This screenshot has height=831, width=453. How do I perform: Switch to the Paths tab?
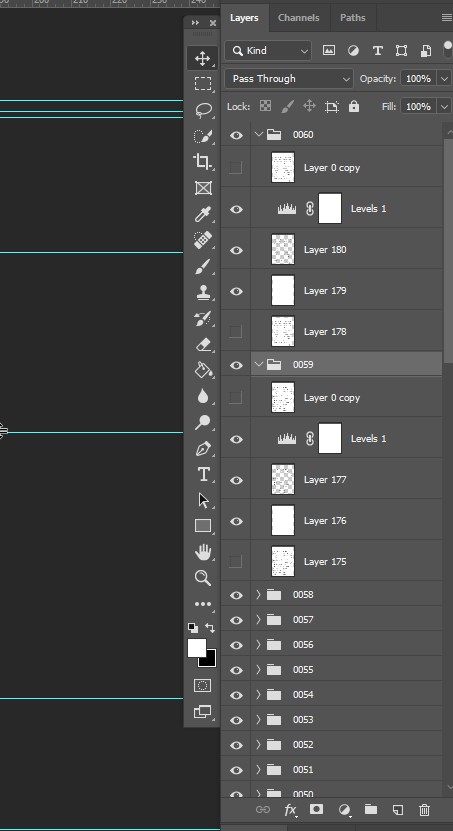[x=352, y=17]
